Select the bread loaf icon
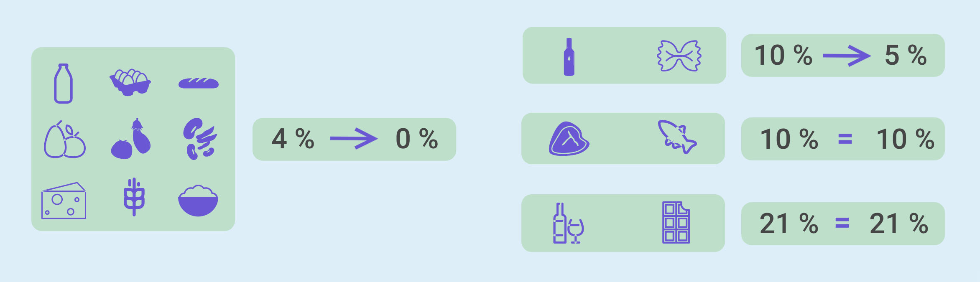The height and width of the screenshot is (282, 980). 199,83
